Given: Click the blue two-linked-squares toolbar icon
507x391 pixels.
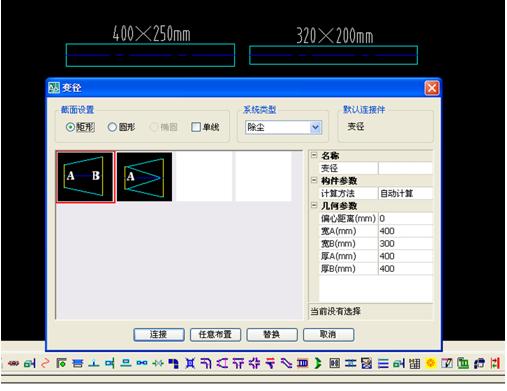Looking at the screenshot, I should [142, 363].
